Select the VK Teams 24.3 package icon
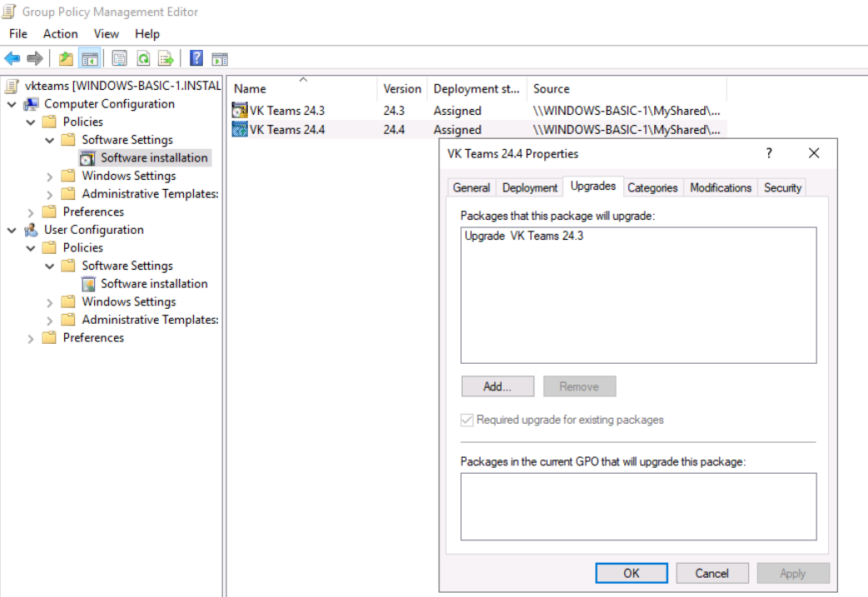868x597 pixels. coord(240,111)
